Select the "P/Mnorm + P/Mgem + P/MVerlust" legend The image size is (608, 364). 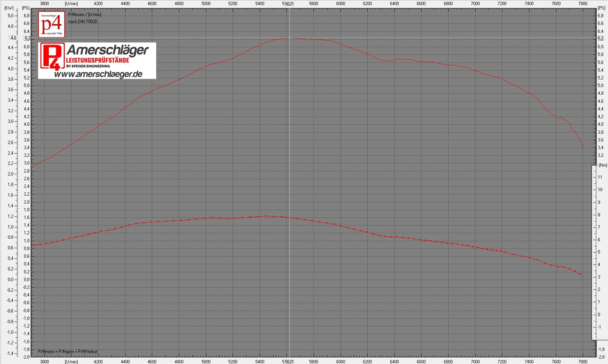(67, 352)
